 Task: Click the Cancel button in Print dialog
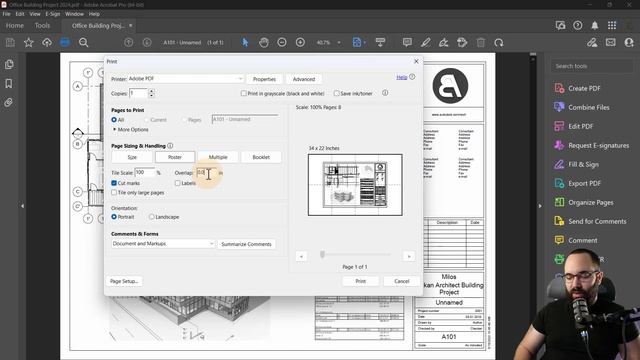point(402,281)
